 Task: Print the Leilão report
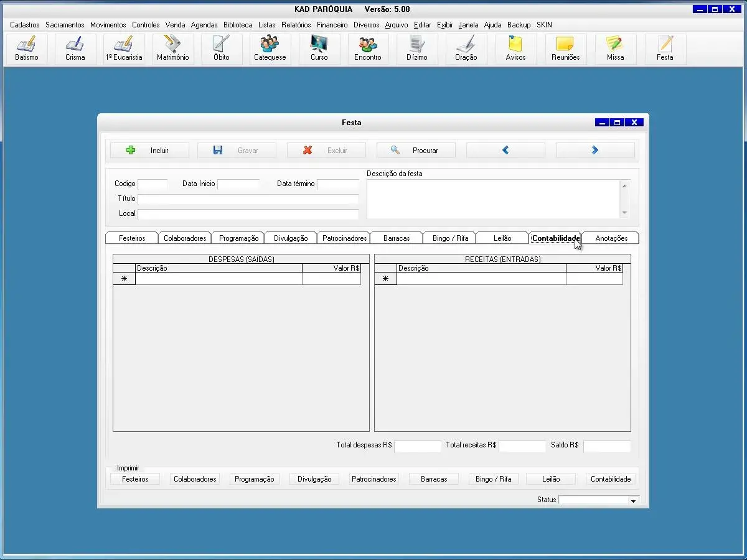click(551, 479)
